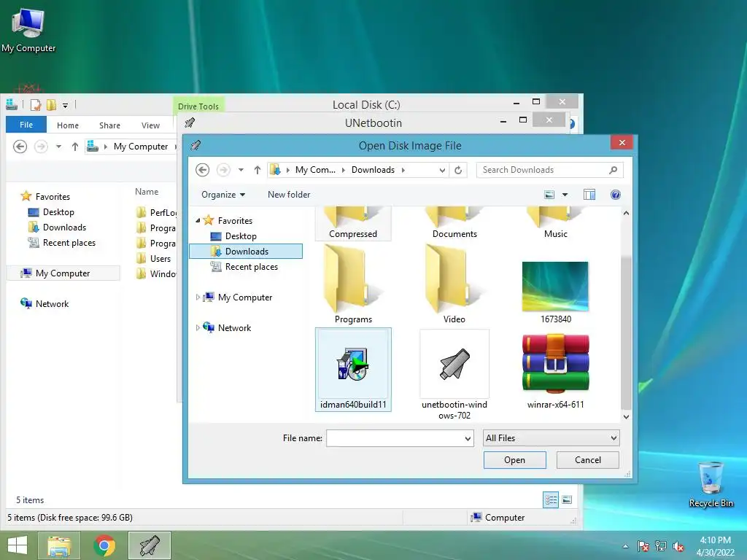Viewport: 747px width, 560px height.
Task: Expand the address bar history dropdown
Action: [442, 170]
